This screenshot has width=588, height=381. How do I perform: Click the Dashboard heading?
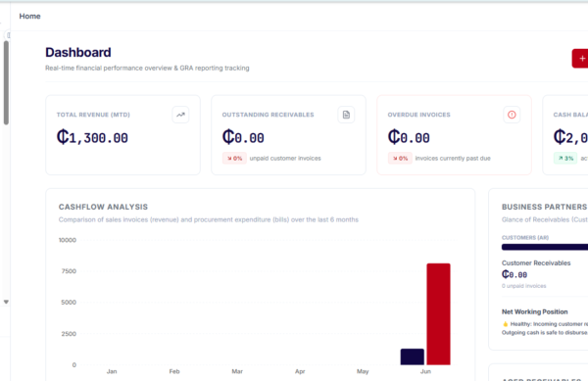pyautogui.click(x=78, y=53)
